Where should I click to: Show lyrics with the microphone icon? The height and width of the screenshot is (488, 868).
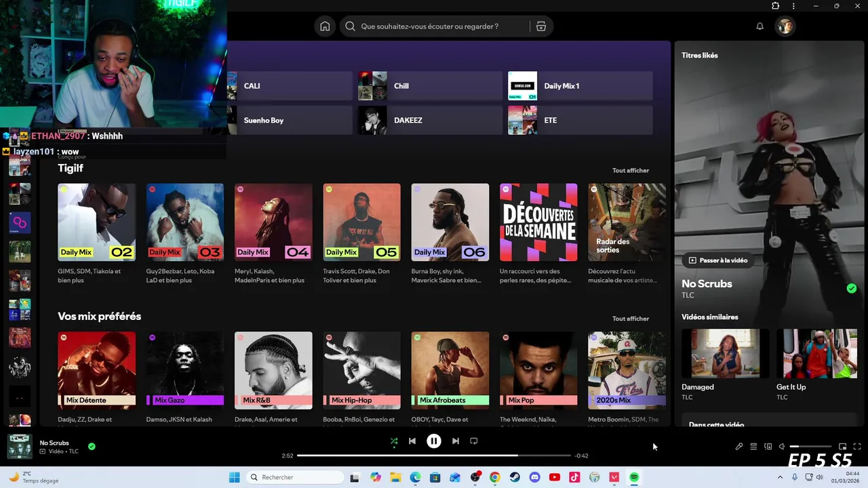pos(739,447)
